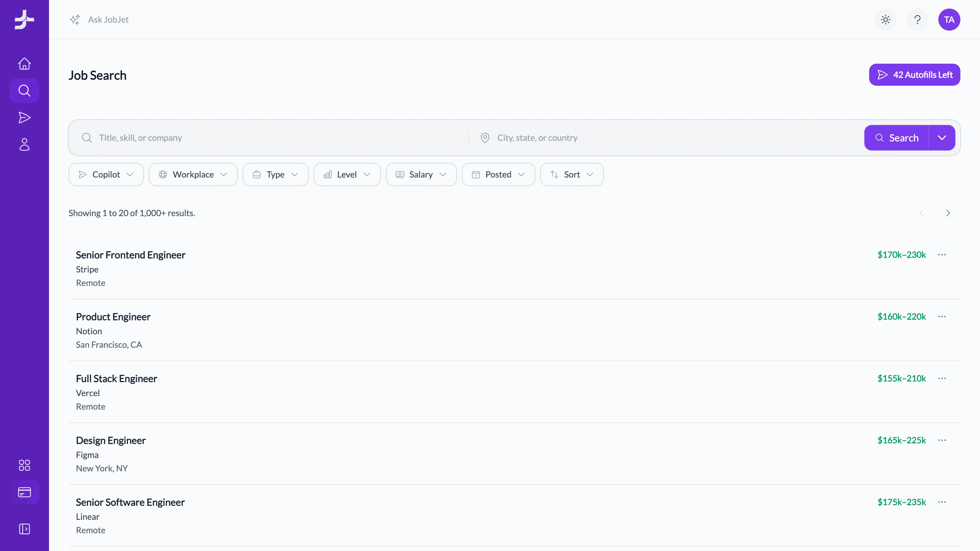The width and height of the screenshot is (980, 551).
Task: Toggle the light/dark theme sun icon
Action: tap(886, 19)
